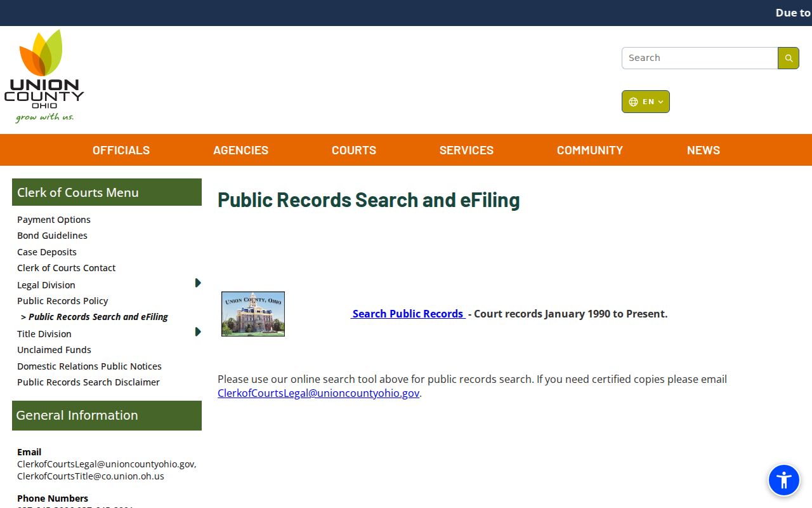The width and height of the screenshot is (812, 508).
Task: Open the News menu
Action: (704, 150)
